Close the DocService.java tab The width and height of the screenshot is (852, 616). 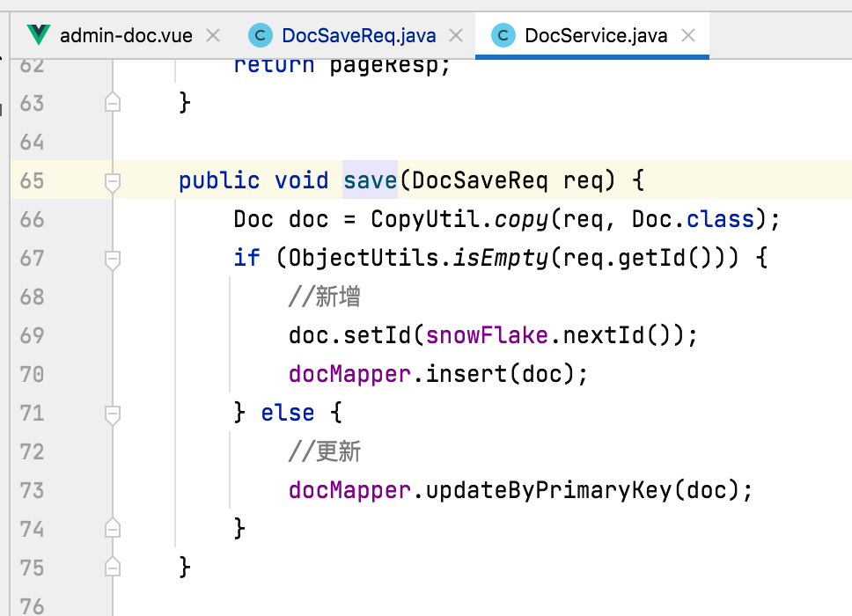click(x=688, y=36)
